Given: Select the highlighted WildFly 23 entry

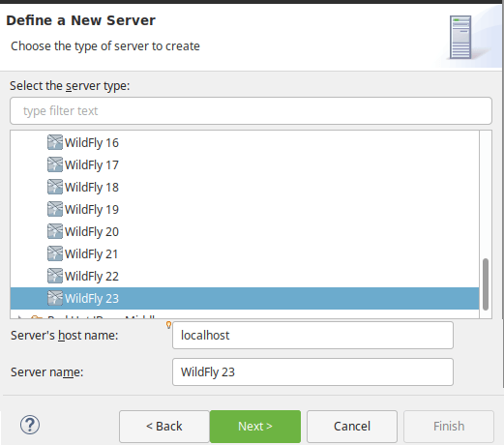Looking at the screenshot, I should (x=245, y=298).
